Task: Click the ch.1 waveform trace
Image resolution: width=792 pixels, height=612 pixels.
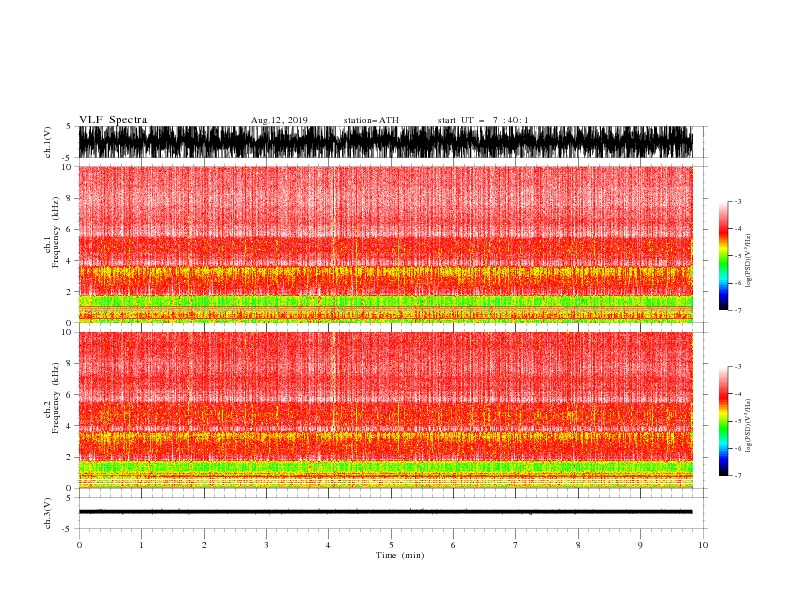Action: pos(385,142)
